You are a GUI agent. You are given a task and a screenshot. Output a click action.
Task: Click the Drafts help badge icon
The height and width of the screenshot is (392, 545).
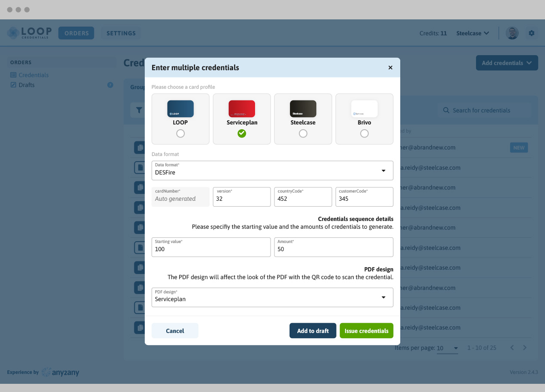(110, 85)
